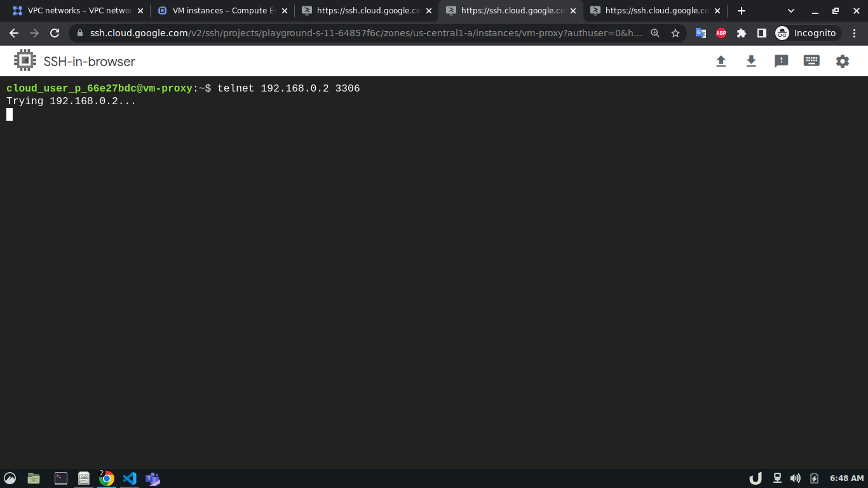Close the active SSH tab
The width and height of the screenshot is (868, 488).
pyautogui.click(x=573, y=11)
